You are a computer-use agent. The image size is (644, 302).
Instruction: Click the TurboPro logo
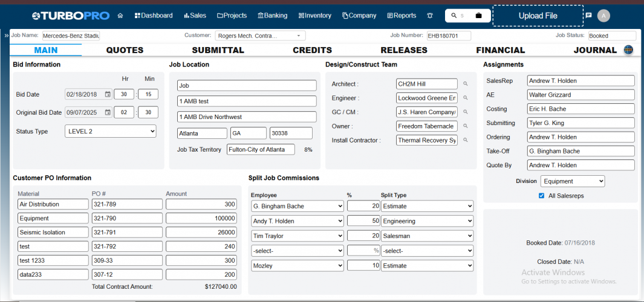pos(71,16)
